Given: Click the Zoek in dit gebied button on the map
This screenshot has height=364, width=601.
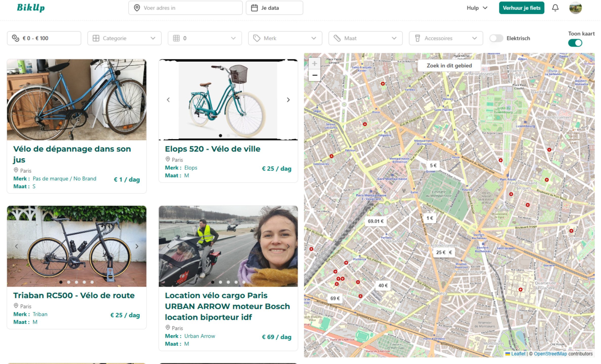Looking at the screenshot, I should (449, 65).
